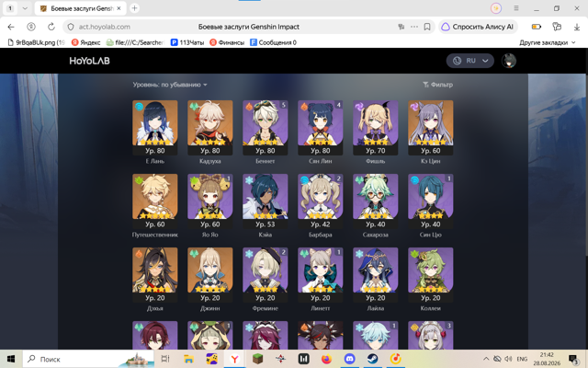Expand the Другие закладки folder

pos(548,43)
